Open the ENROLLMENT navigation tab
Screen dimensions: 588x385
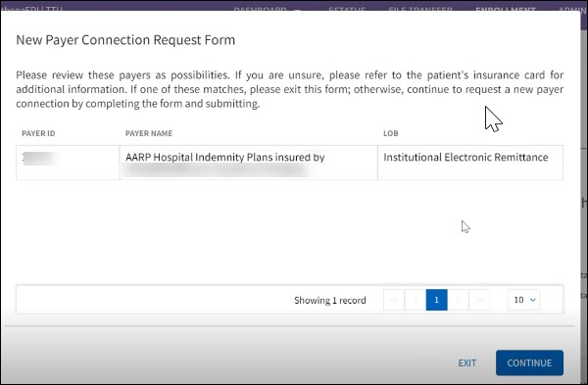click(x=505, y=9)
